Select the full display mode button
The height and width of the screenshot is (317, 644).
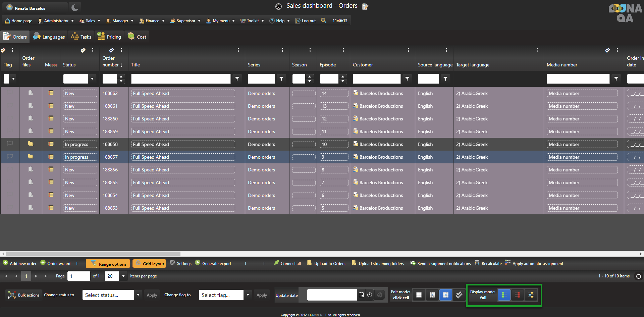(504, 295)
